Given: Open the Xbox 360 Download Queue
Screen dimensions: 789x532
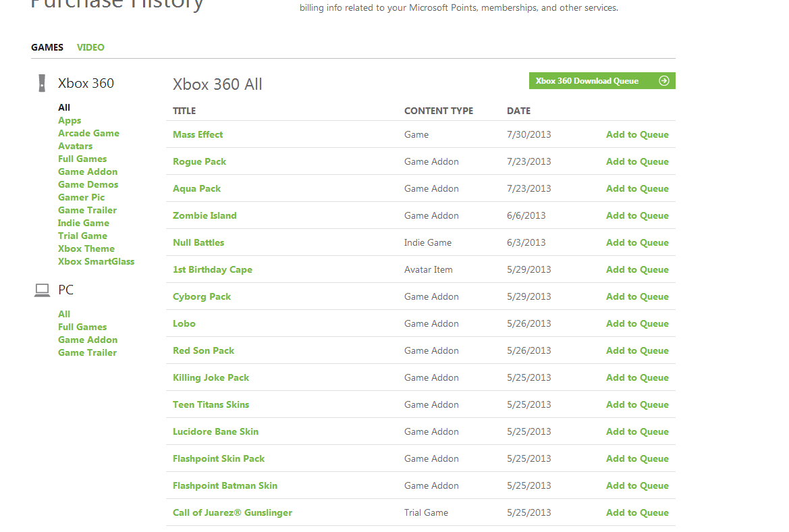Looking at the screenshot, I should pos(602,81).
